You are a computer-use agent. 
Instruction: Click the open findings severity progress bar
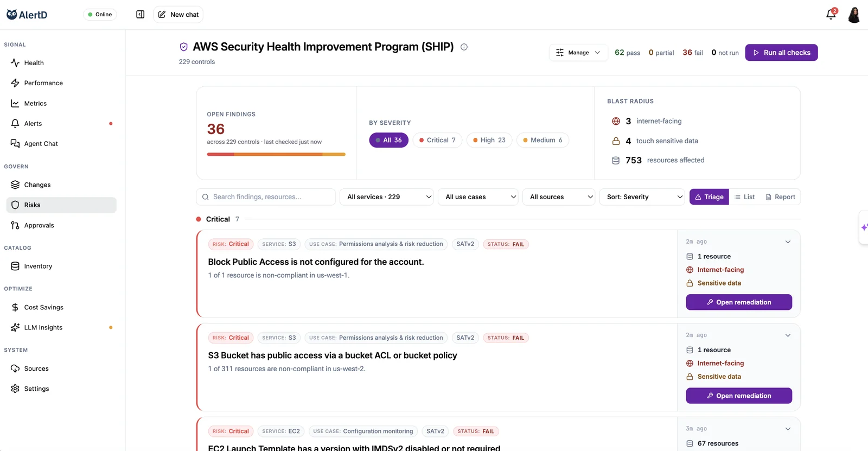pyautogui.click(x=276, y=154)
